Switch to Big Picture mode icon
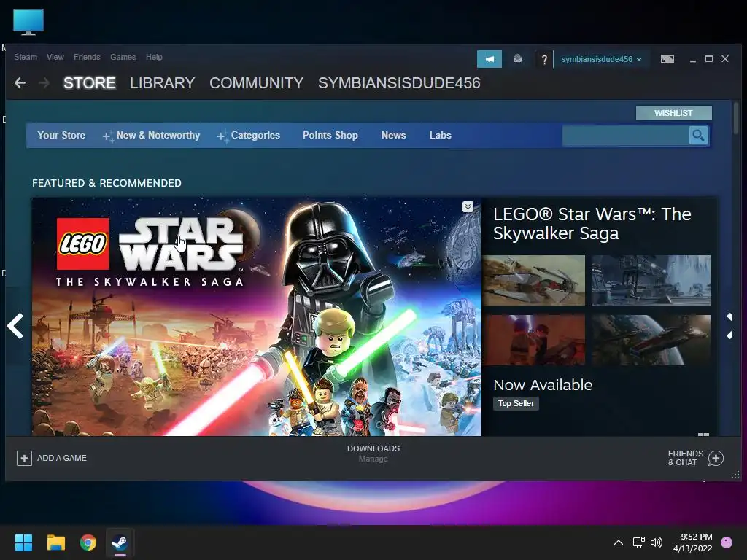Screen dimensions: 747x560 667,59
